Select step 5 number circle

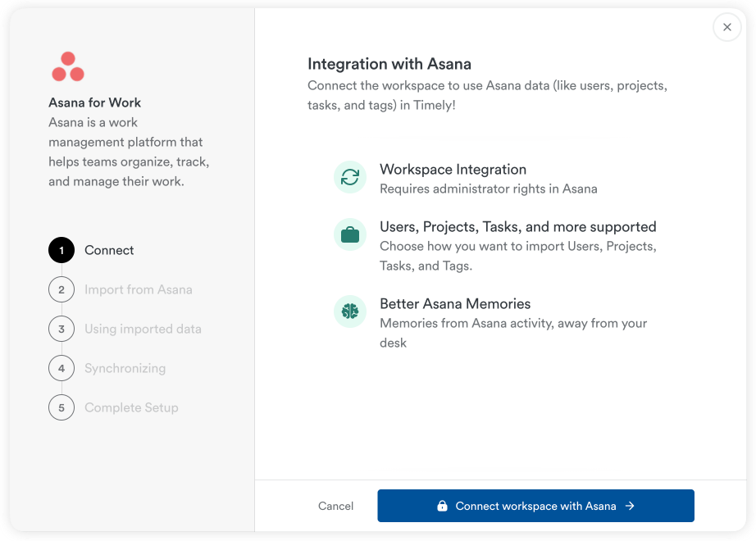coord(61,407)
